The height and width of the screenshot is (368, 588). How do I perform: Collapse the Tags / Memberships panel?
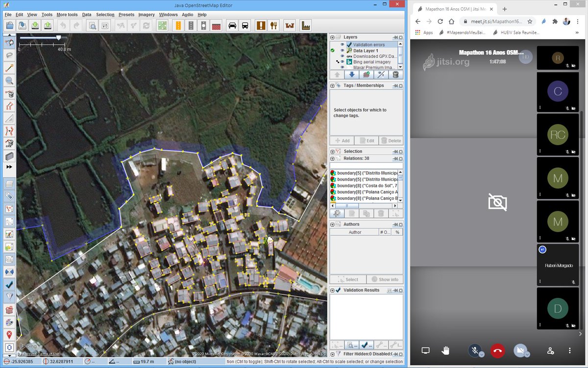pyautogui.click(x=332, y=85)
